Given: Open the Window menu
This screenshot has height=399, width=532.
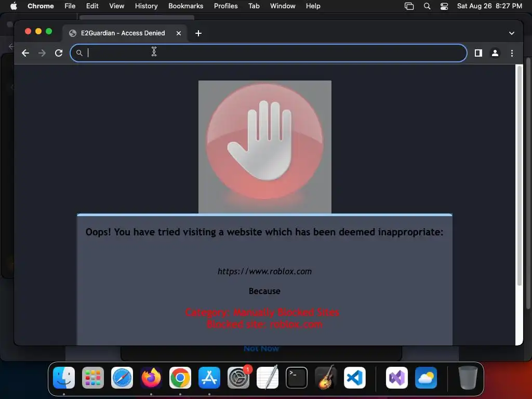Looking at the screenshot, I should click(283, 6).
